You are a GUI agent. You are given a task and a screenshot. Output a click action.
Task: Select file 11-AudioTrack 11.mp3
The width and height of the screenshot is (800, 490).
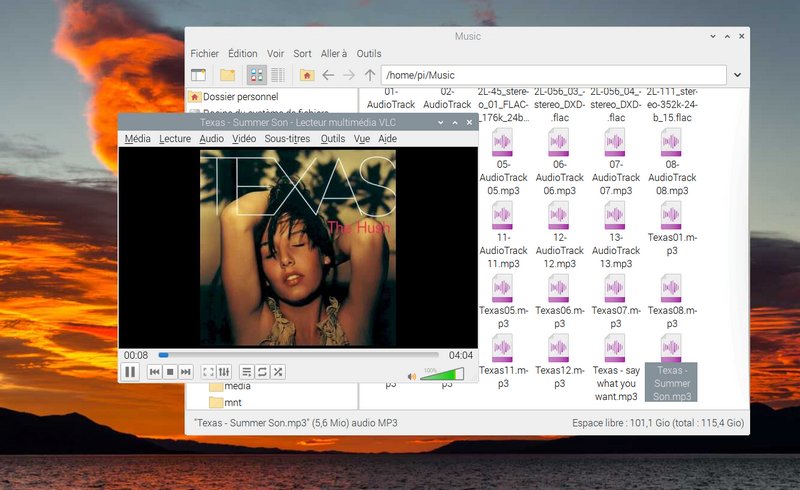[503, 235]
